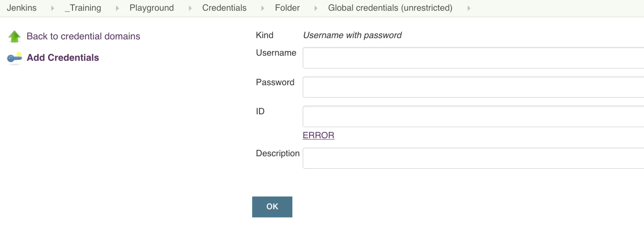Expand dropdown arrow after Playground breadcrumb
This screenshot has width=644, height=226.
pos(190,8)
